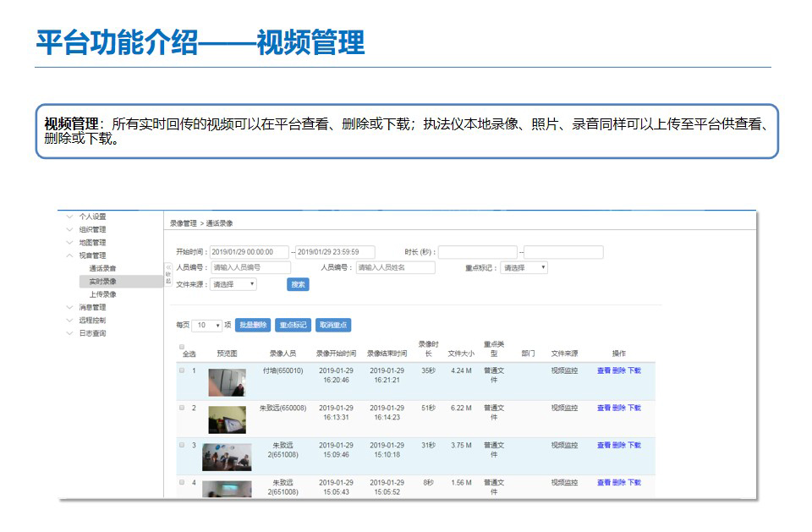The image size is (812, 532).
Task: Click 下载 in row 3
Action: click(634, 446)
